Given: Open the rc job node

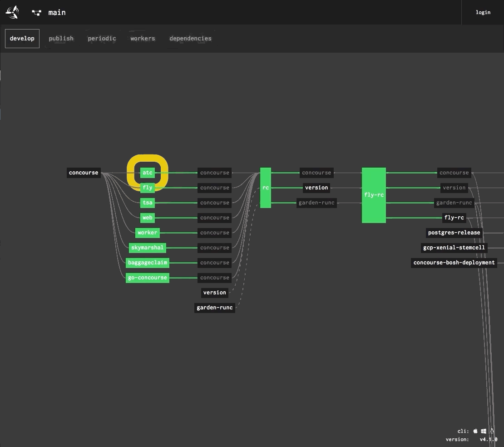Looking at the screenshot, I should [266, 188].
